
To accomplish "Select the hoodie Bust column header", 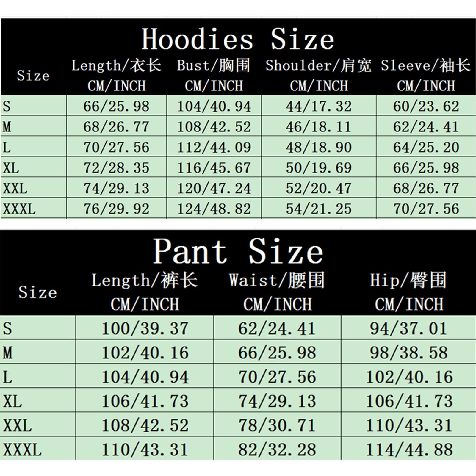I will pos(214,75).
